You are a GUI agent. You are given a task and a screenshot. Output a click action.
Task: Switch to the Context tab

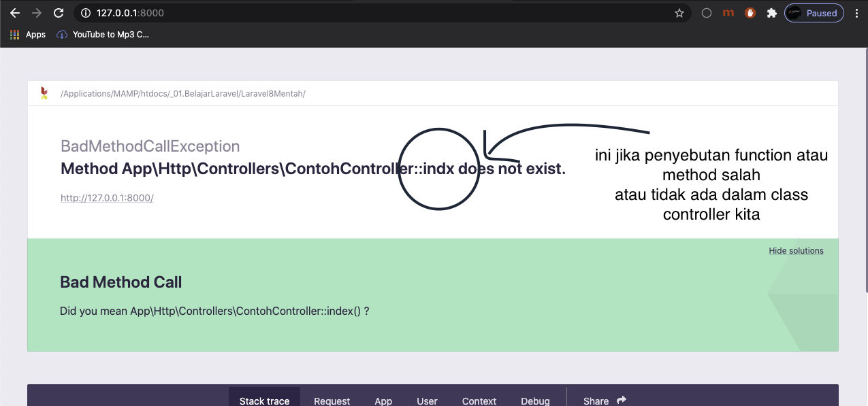[479, 400]
